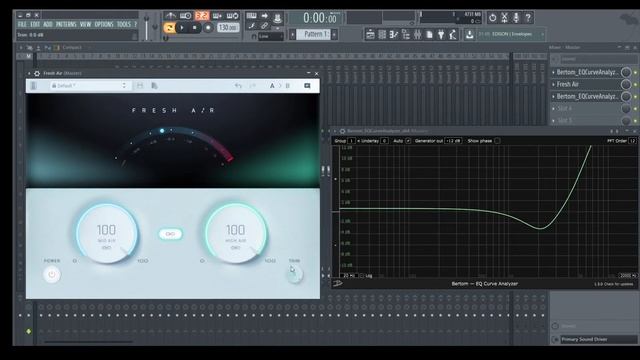Open the EDIT menu
This screenshot has width=640, height=360.
(x=35, y=24)
